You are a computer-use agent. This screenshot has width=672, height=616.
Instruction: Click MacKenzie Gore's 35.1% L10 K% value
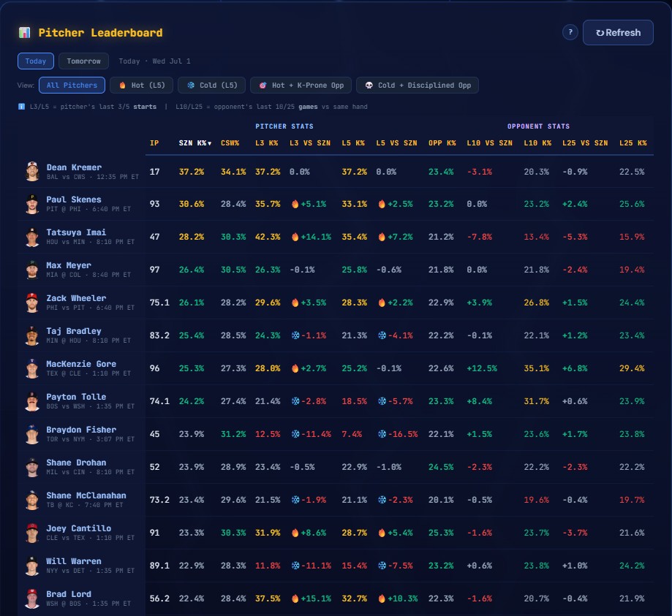click(536, 368)
